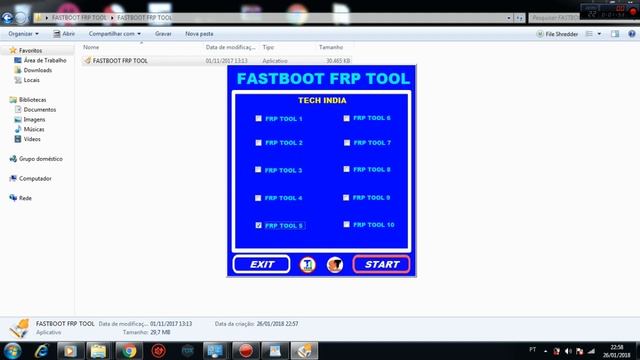Open File Shredder in the toolbar

coord(558,34)
